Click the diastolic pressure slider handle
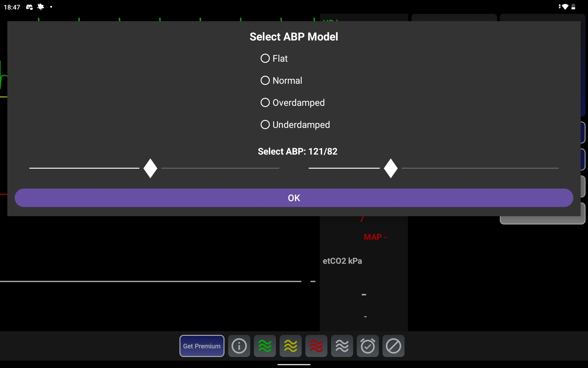 pos(391,168)
